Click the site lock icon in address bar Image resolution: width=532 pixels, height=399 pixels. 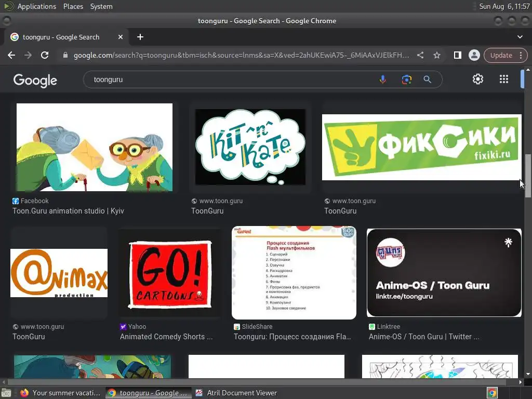point(65,55)
